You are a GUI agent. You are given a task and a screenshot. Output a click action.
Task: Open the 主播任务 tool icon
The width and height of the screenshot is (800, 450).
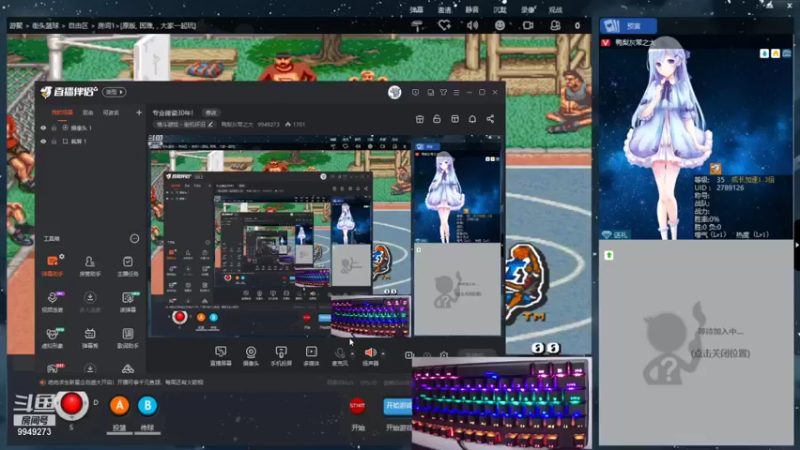(x=128, y=265)
